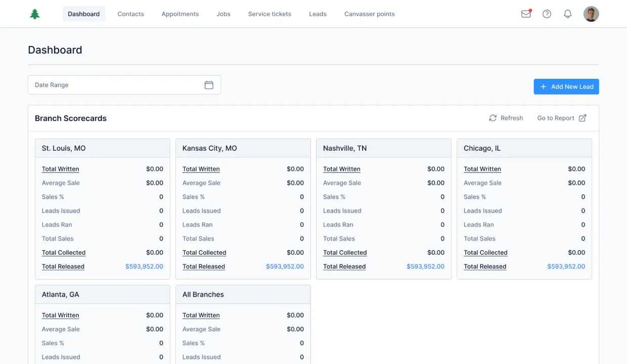Open Total Released link in Nashville card
Image resolution: width=627 pixels, height=364 pixels.
coord(344,266)
